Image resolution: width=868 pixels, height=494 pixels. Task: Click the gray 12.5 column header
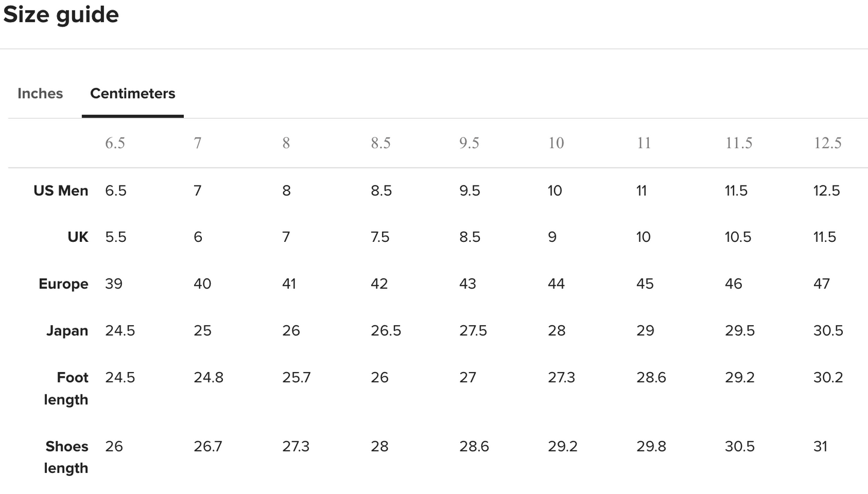click(827, 143)
